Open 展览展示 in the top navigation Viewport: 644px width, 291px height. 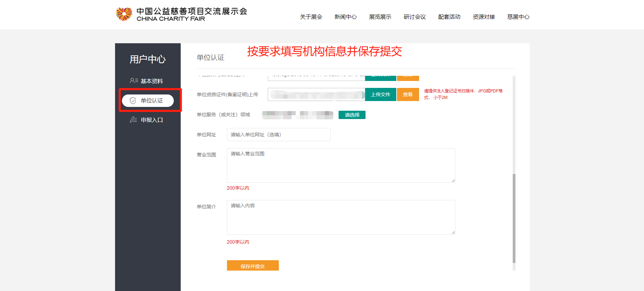point(380,17)
